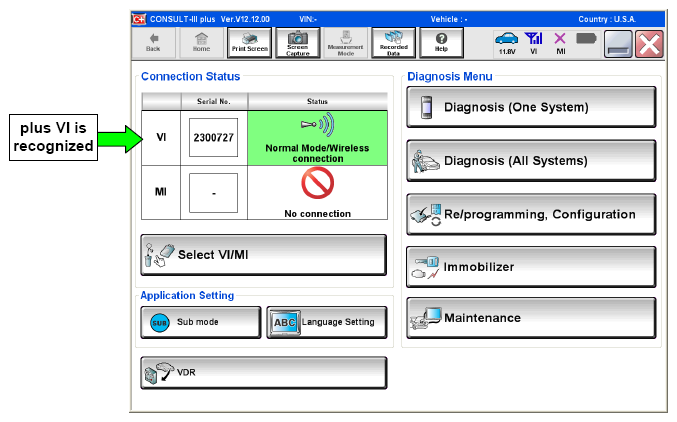Screen dimensions: 677x422
Task: Click the Print Screen toolbar icon
Action: click(x=249, y=43)
